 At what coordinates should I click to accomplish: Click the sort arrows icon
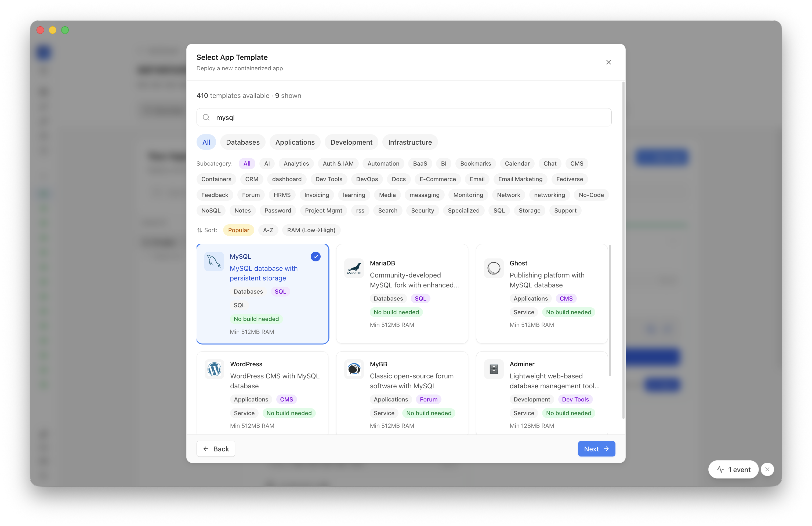tap(199, 230)
